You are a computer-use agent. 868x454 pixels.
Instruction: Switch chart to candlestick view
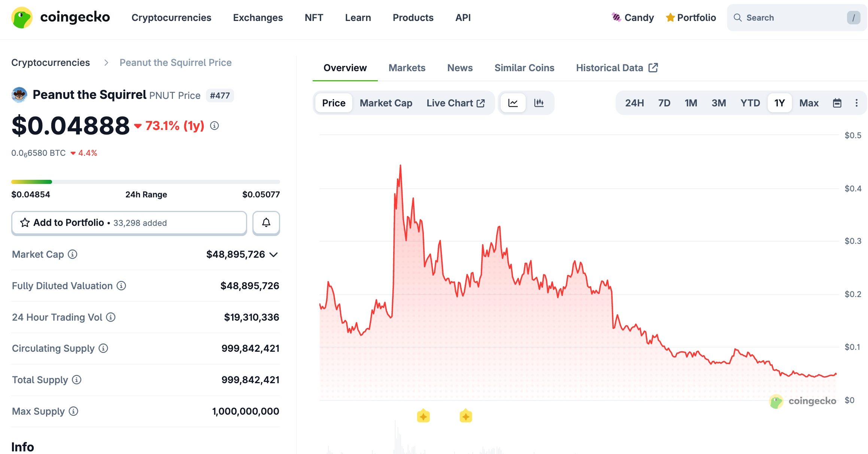[539, 103]
